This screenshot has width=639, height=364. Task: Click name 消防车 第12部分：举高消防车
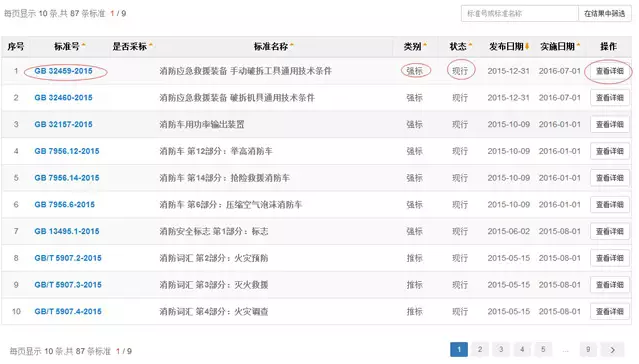tap(216, 151)
